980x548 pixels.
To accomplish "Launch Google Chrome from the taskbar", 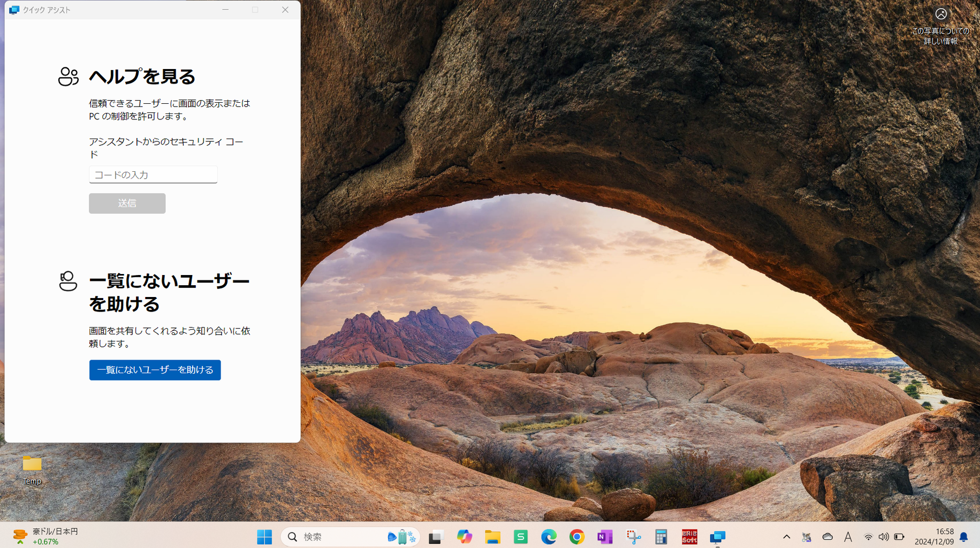I will pyautogui.click(x=577, y=536).
